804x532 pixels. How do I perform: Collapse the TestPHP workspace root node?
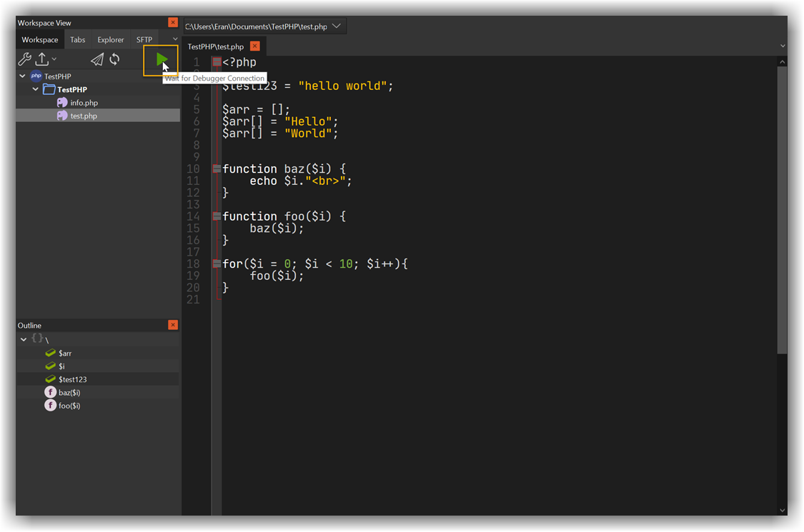(x=23, y=76)
